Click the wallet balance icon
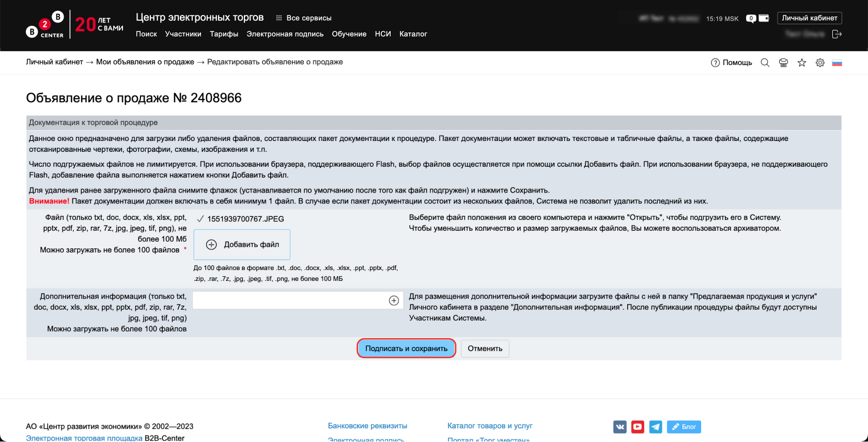This screenshot has width=868, height=442. (764, 18)
